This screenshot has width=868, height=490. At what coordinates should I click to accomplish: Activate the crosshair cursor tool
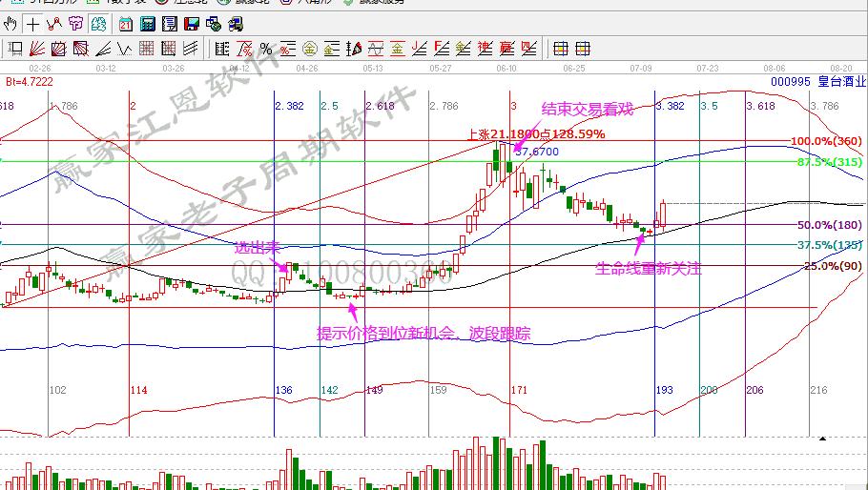coord(32,24)
